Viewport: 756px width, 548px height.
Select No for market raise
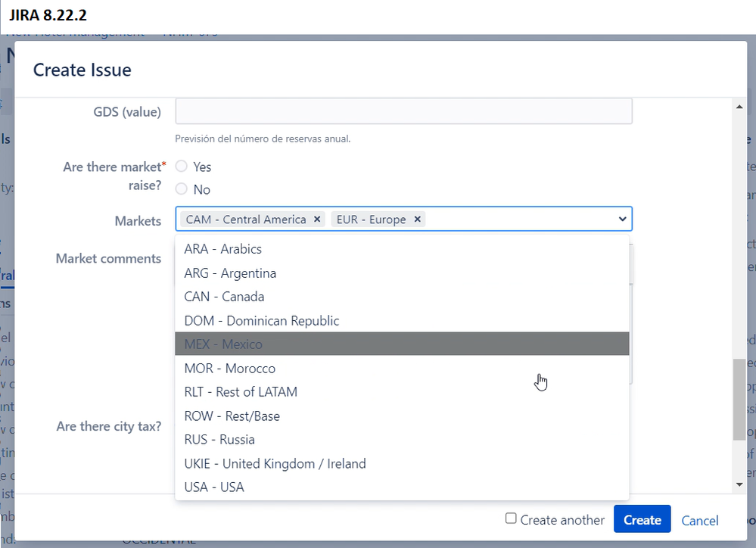182,189
